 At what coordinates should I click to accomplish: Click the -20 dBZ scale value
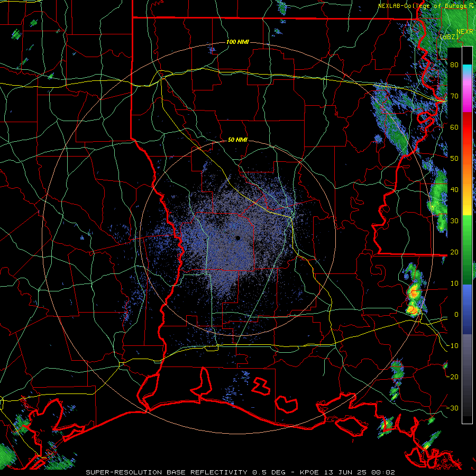(452, 377)
